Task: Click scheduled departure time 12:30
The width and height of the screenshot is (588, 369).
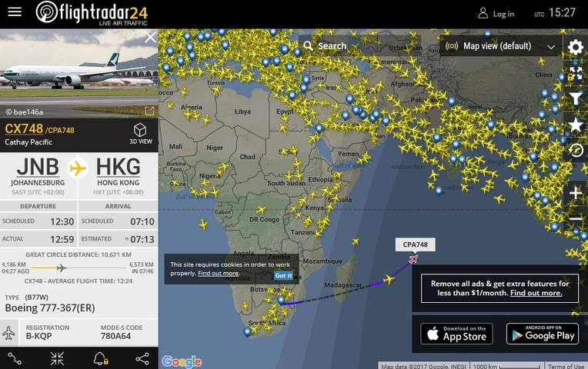Action: 62,221
